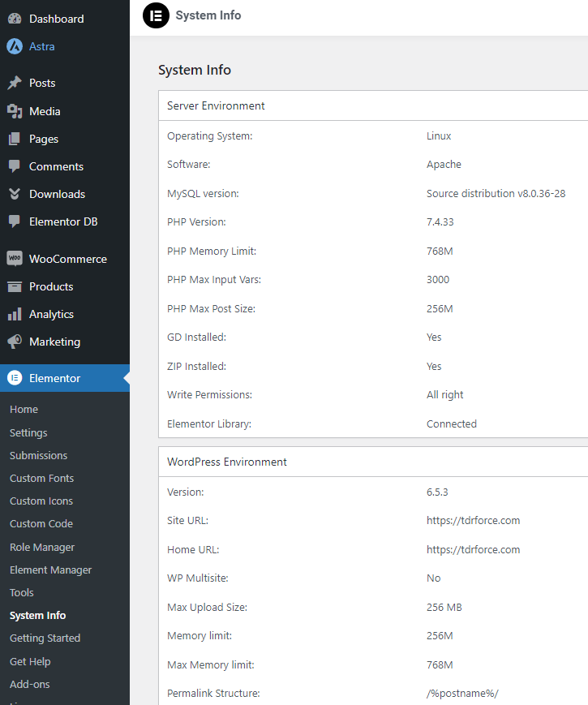This screenshot has height=705, width=588.
Task: Open the Add-ons section
Action: 30,684
